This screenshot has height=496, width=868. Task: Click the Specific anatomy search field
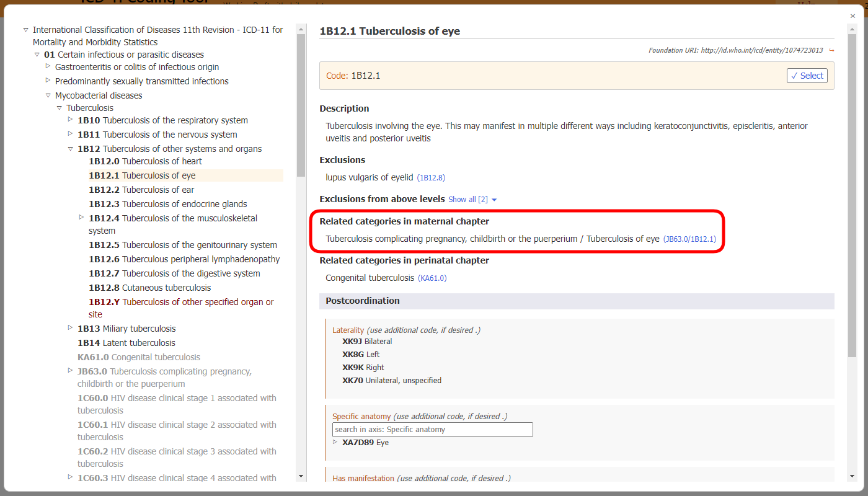coord(432,429)
